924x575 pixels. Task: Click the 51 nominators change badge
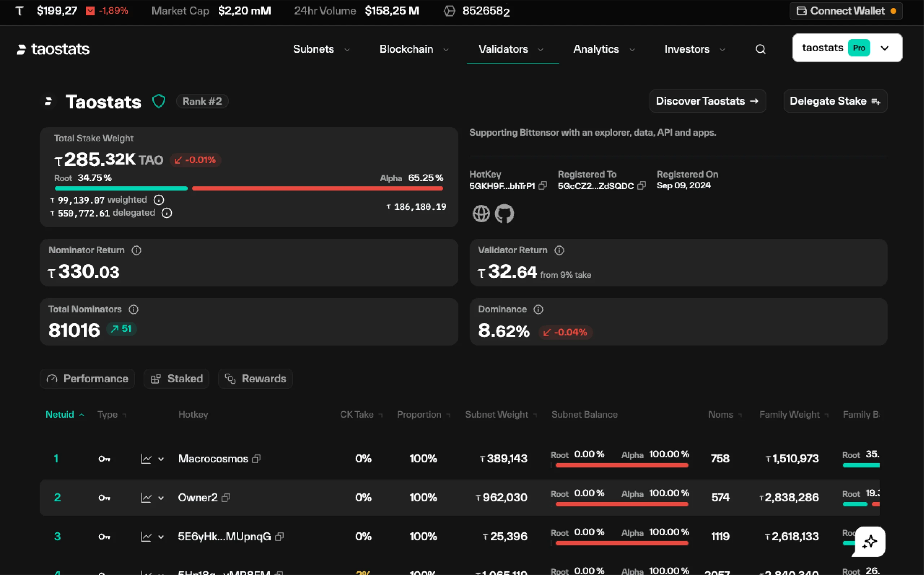(x=121, y=329)
